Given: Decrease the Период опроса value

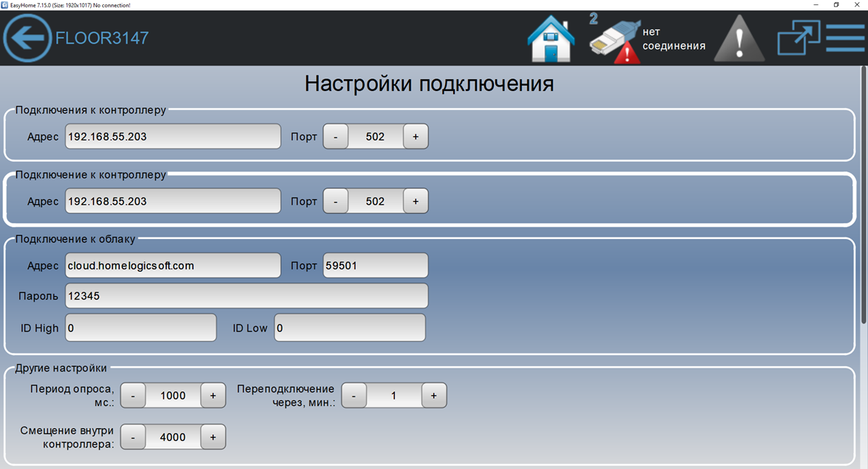Looking at the screenshot, I should (x=133, y=395).
